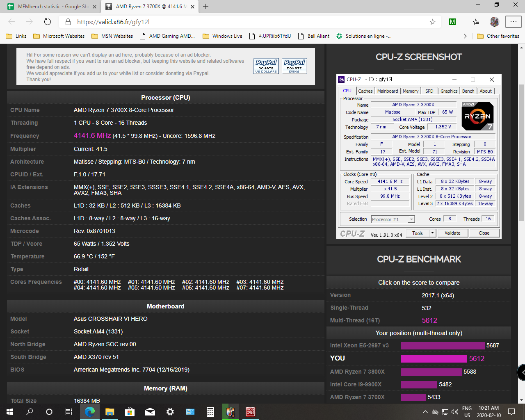Screen dimensions: 525x420
Task: Click the Validate button in CPU-Z
Action: [x=452, y=233]
